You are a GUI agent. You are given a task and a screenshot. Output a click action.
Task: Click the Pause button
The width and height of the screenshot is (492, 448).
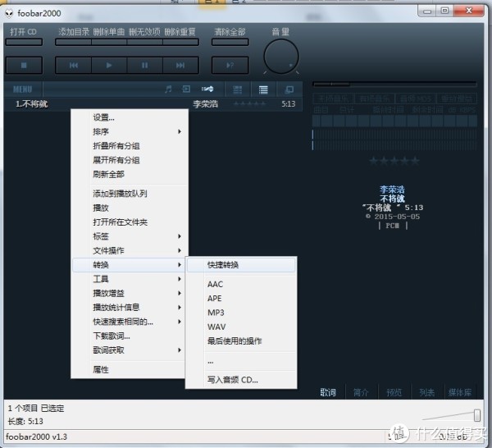tap(144, 65)
